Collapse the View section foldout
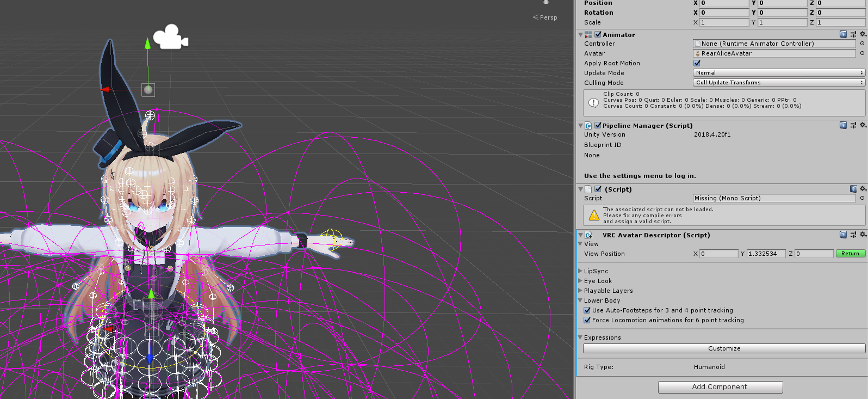This screenshot has height=399, width=868. coord(580,244)
